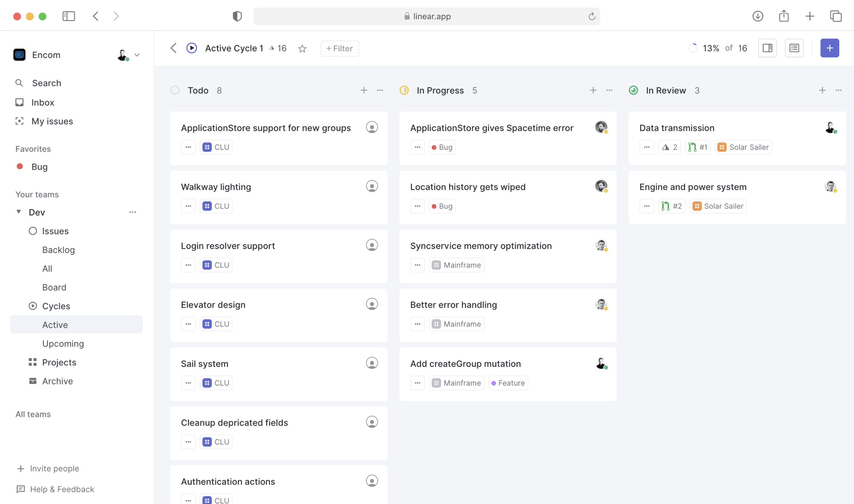Click Bug label on Location history gets wiped
The height and width of the screenshot is (504, 854).
(x=442, y=206)
